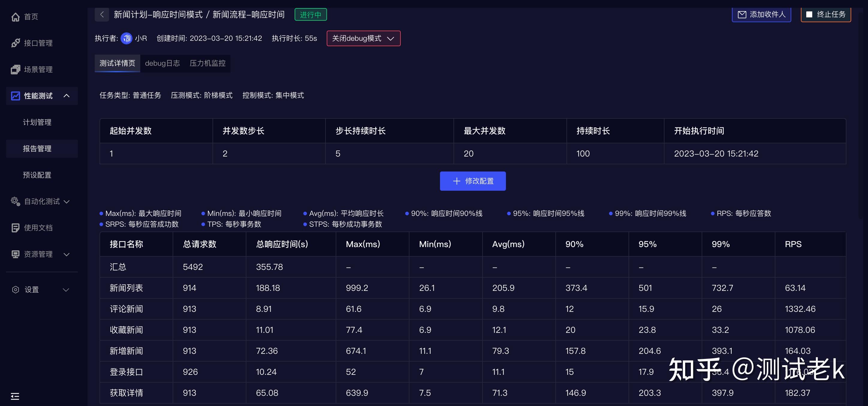Click the 修改配置 button
The height and width of the screenshot is (406, 868).
click(x=472, y=181)
